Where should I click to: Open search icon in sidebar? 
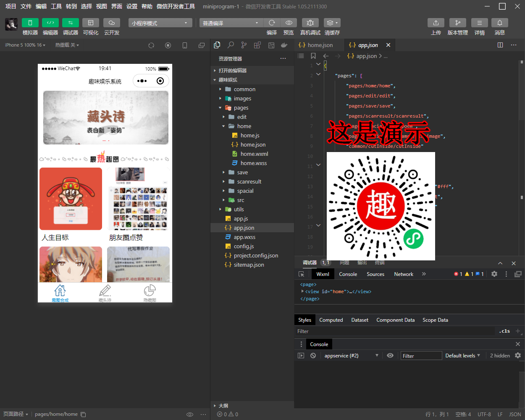[x=231, y=45]
